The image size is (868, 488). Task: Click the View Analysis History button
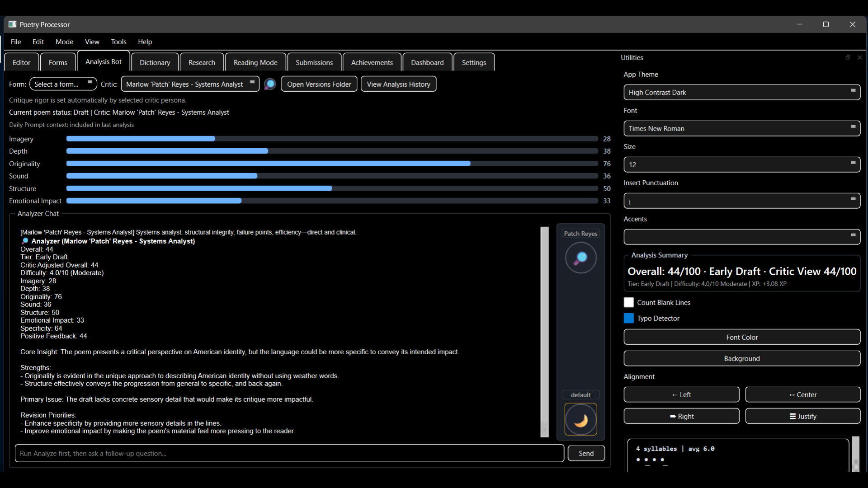(398, 84)
